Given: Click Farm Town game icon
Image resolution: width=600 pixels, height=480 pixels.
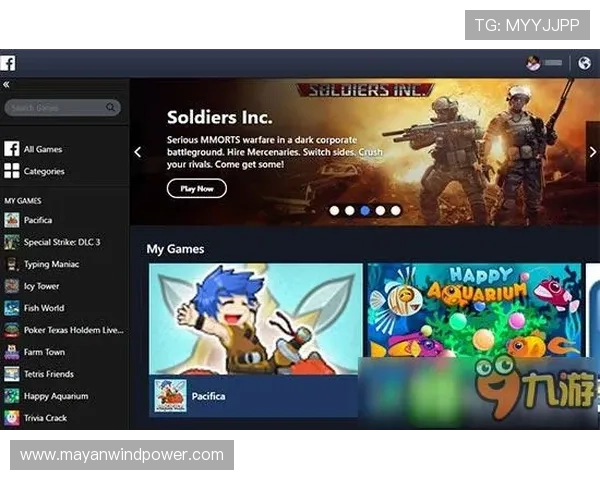Looking at the screenshot, I should tap(12, 352).
